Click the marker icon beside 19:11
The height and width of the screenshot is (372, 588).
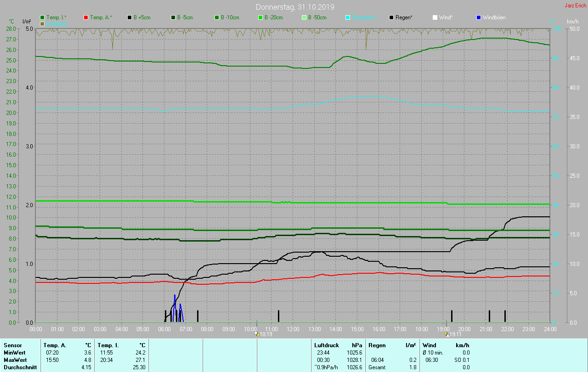446,334
